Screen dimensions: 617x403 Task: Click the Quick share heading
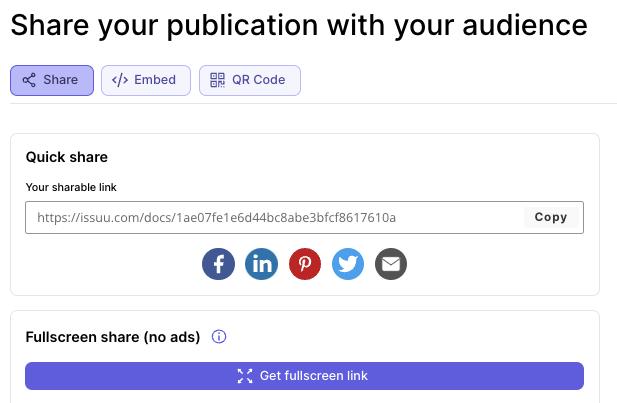(x=67, y=157)
